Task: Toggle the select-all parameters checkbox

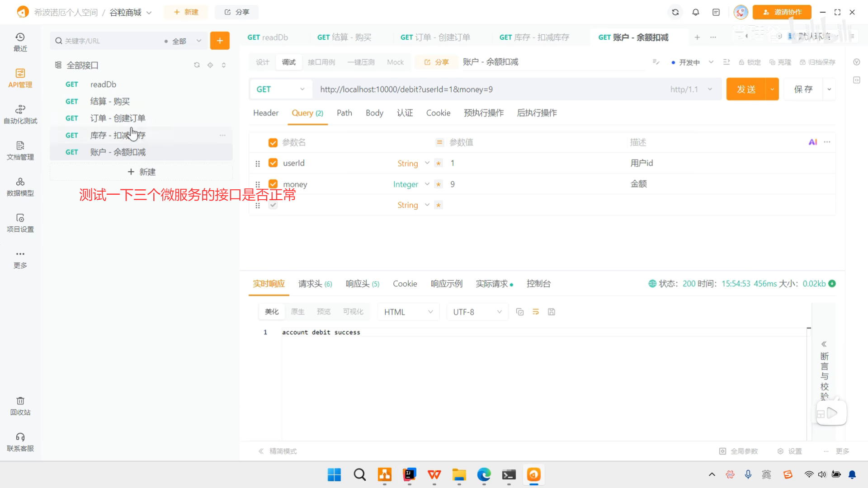Action: (273, 143)
